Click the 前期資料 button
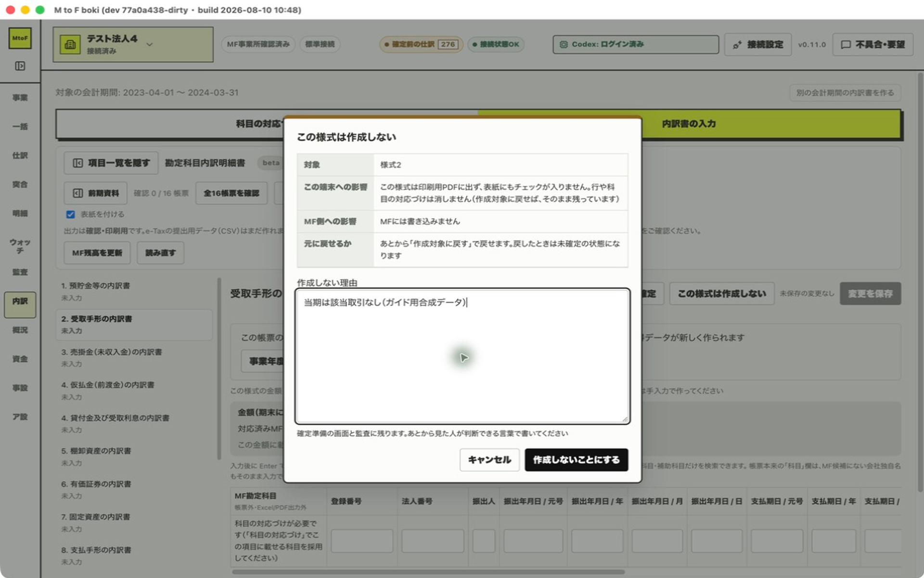924x578 pixels. click(96, 193)
